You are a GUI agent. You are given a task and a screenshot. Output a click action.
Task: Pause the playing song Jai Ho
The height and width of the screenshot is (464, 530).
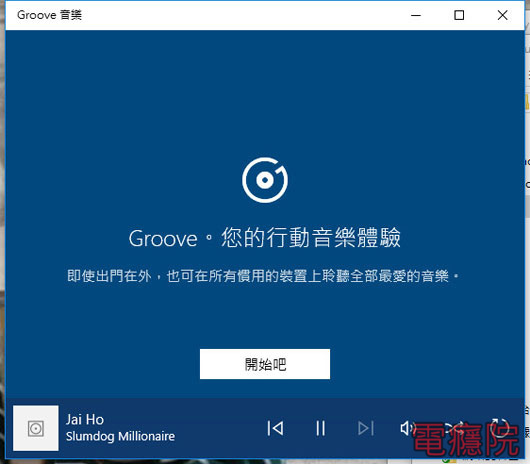(x=320, y=428)
